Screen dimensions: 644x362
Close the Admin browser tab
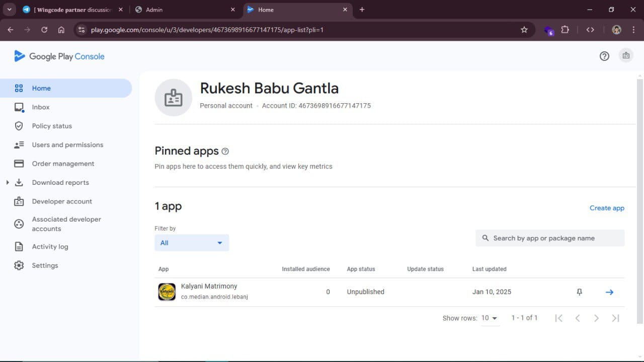coord(232,10)
